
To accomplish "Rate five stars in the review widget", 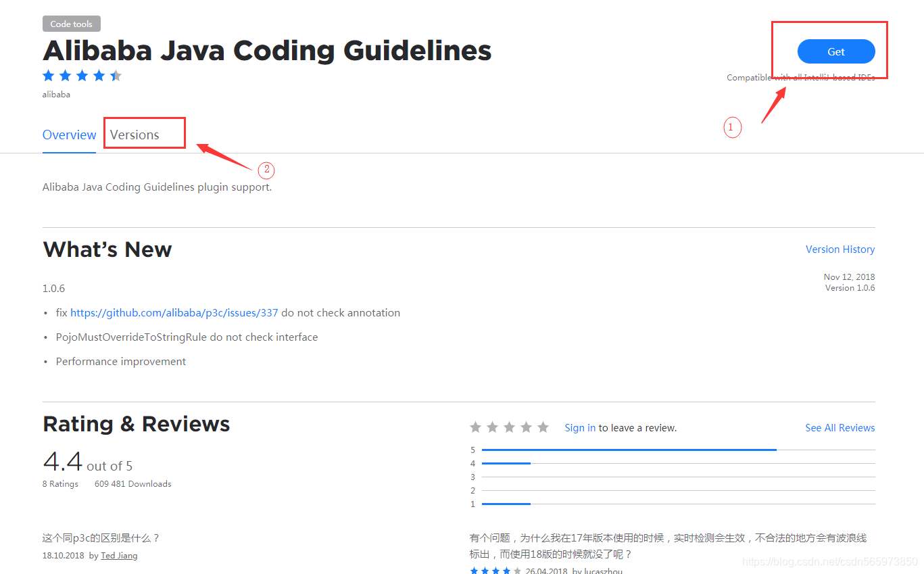I will click(x=543, y=427).
